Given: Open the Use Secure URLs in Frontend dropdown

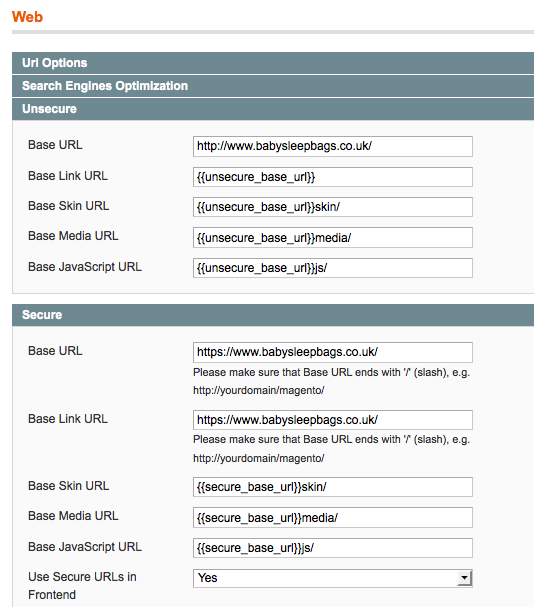Looking at the screenshot, I should (x=333, y=578).
